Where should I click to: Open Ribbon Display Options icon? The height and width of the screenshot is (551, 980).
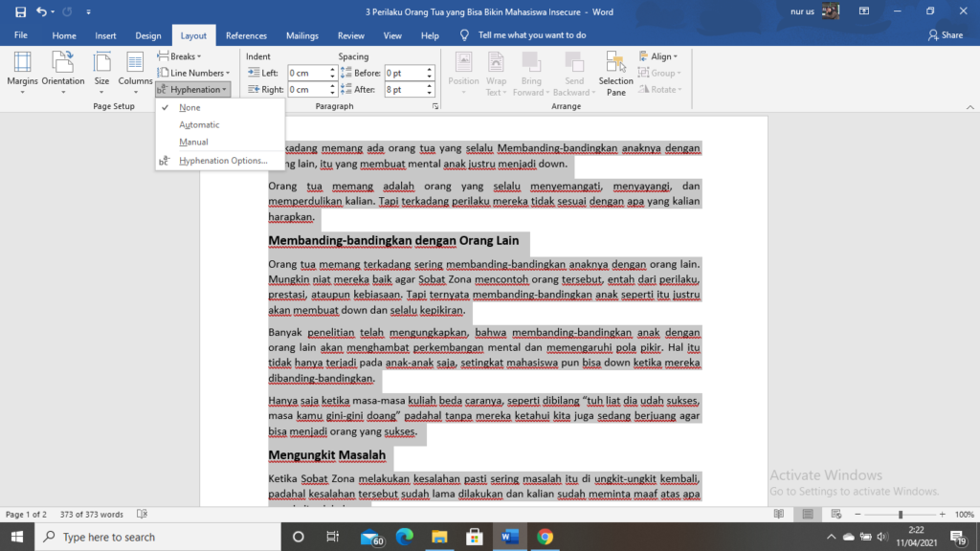click(864, 11)
